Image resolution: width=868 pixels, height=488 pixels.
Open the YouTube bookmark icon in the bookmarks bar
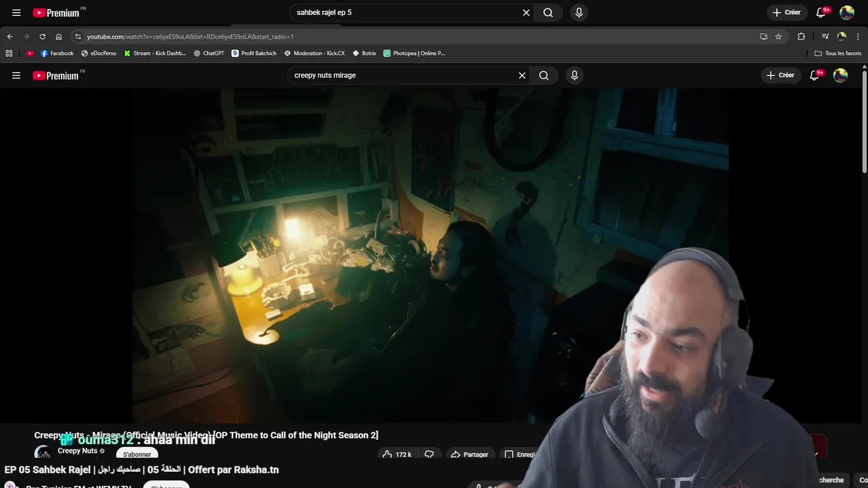tap(30, 53)
